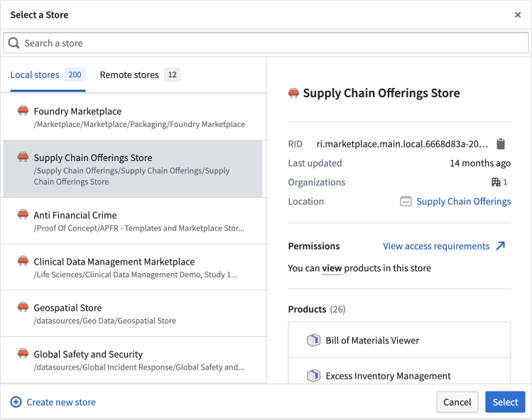
Task: Click the '14 months ago' value
Action: click(480, 163)
